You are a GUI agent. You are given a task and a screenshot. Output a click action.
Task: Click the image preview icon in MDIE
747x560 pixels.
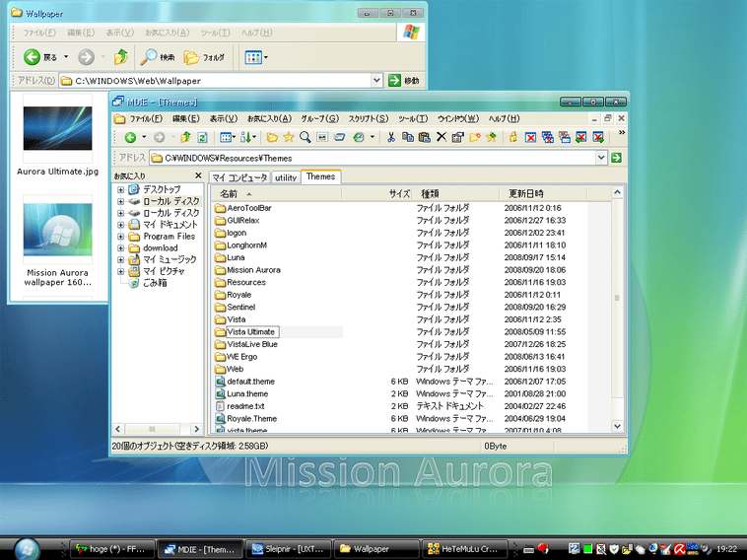[322, 138]
